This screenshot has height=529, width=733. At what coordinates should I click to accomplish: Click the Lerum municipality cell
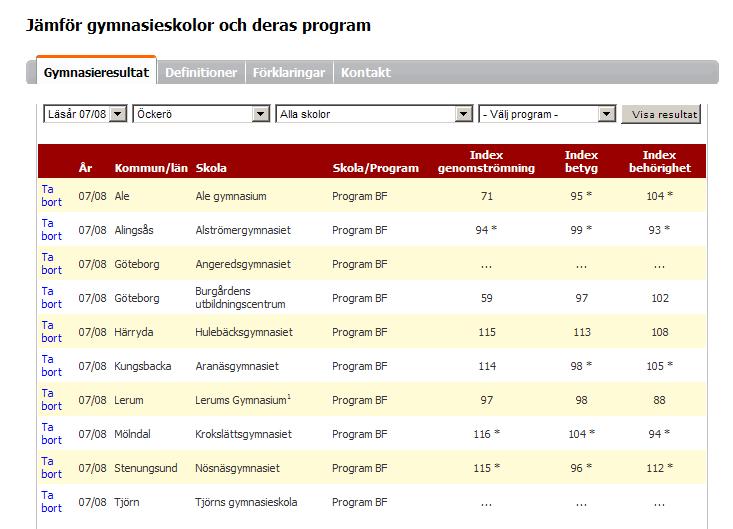tap(129, 400)
